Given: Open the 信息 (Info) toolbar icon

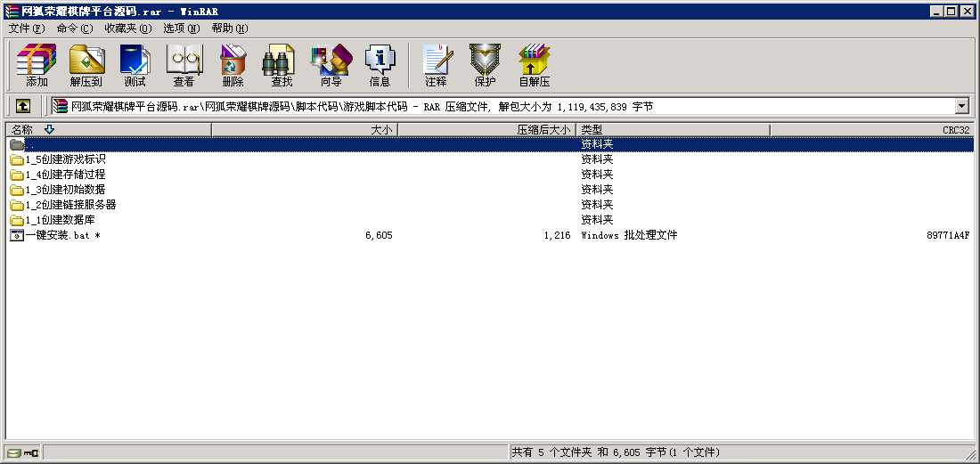Looking at the screenshot, I should tap(380, 66).
